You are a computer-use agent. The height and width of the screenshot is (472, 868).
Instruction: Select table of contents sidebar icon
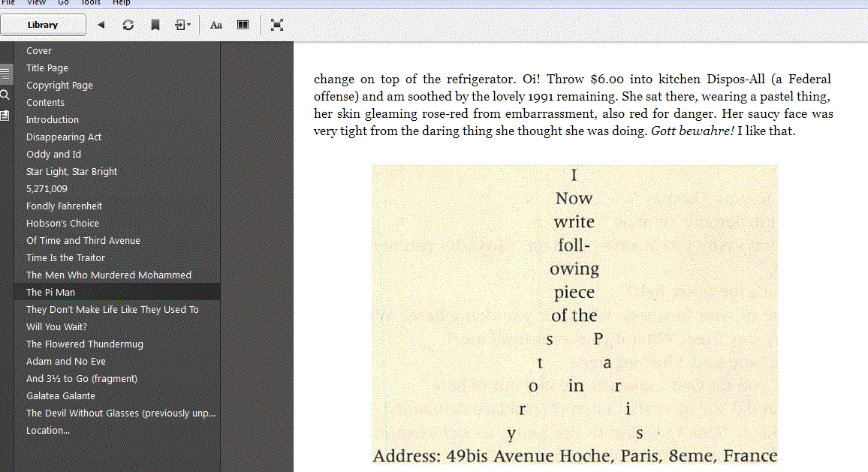pyautogui.click(x=5, y=74)
